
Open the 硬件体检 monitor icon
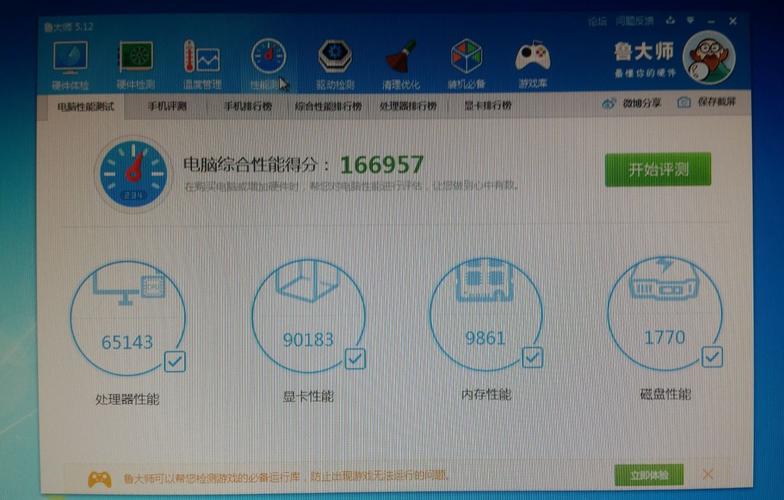pyautogui.click(x=70, y=58)
